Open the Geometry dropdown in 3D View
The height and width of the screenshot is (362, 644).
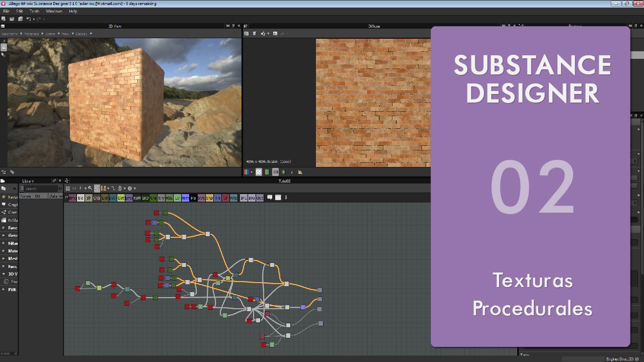tap(11, 34)
